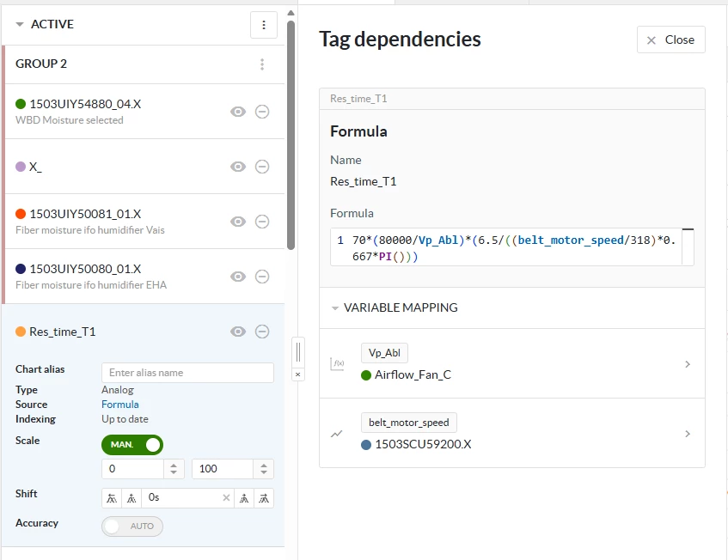Open the ACTIVE section three-dot menu
Image resolution: width=728 pixels, height=560 pixels.
tap(264, 25)
